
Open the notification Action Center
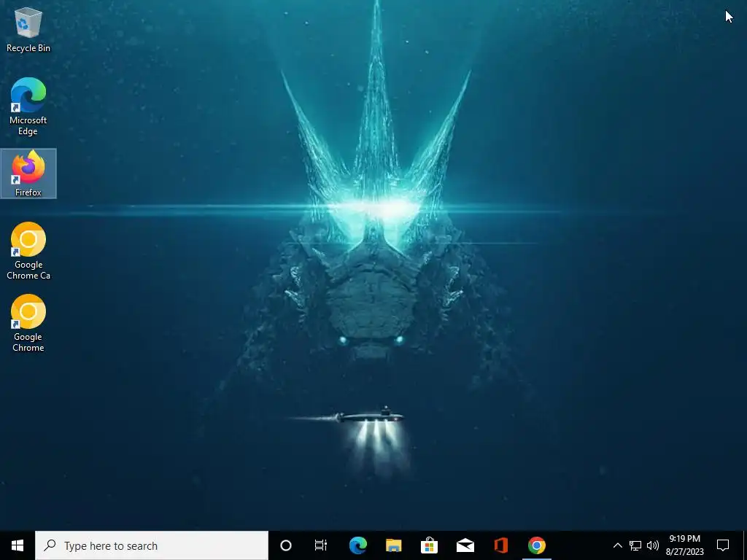723,545
